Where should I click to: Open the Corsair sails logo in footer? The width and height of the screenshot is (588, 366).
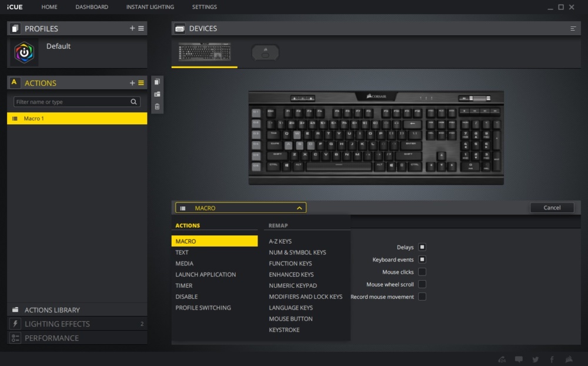(x=569, y=360)
